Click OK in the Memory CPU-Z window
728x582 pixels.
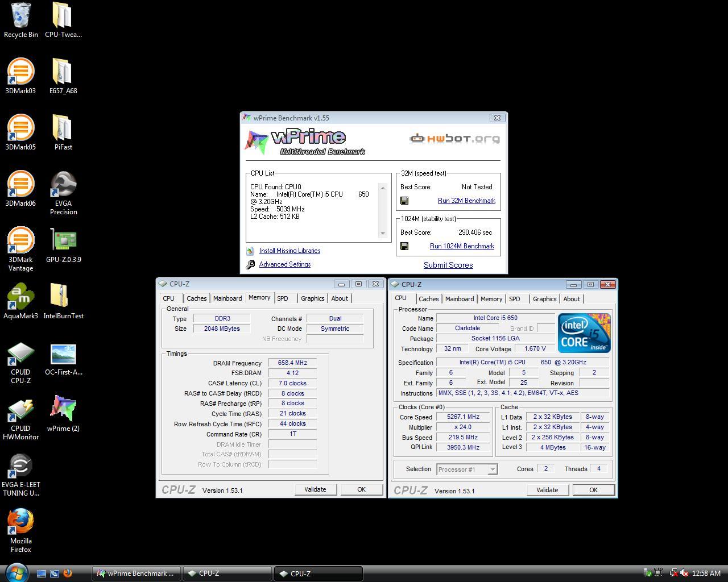pos(361,489)
